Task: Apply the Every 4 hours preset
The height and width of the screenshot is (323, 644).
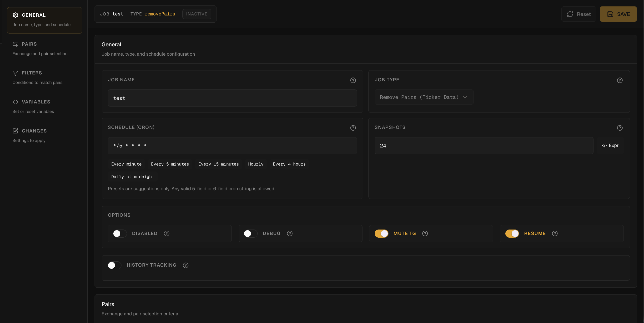Action: (x=289, y=164)
